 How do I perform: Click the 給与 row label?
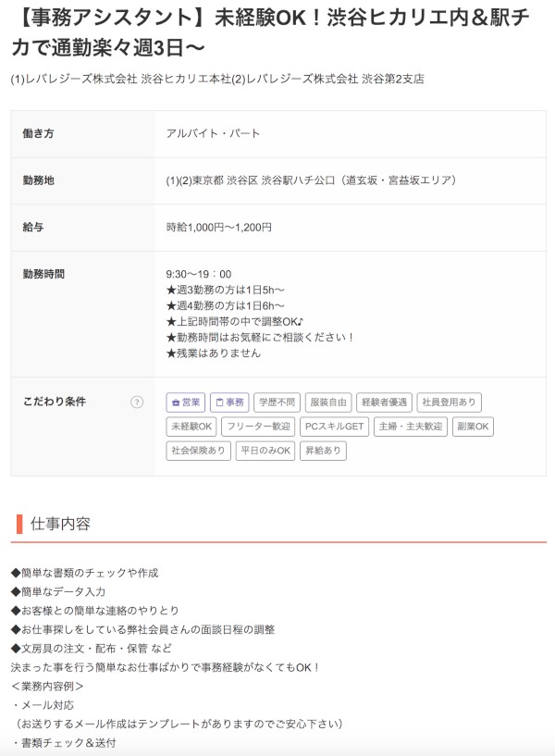(x=32, y=227)
